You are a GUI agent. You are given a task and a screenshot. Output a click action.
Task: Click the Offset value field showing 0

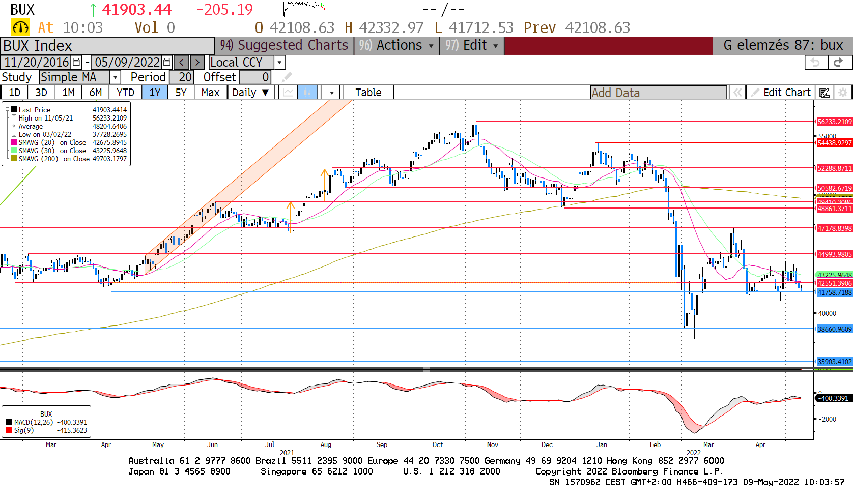tap(255, 77)
